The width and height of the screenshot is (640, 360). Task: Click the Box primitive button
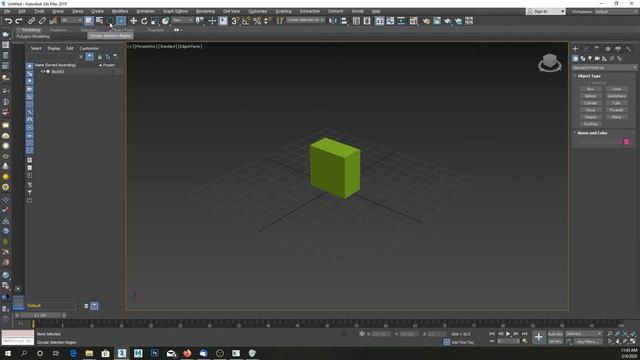(591, 89)
